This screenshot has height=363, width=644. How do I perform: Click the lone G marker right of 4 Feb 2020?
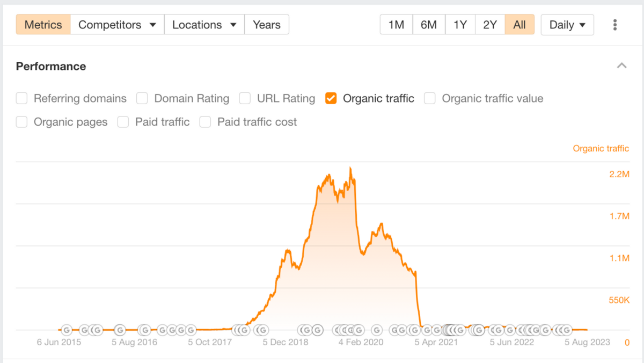tap(377, 330)
